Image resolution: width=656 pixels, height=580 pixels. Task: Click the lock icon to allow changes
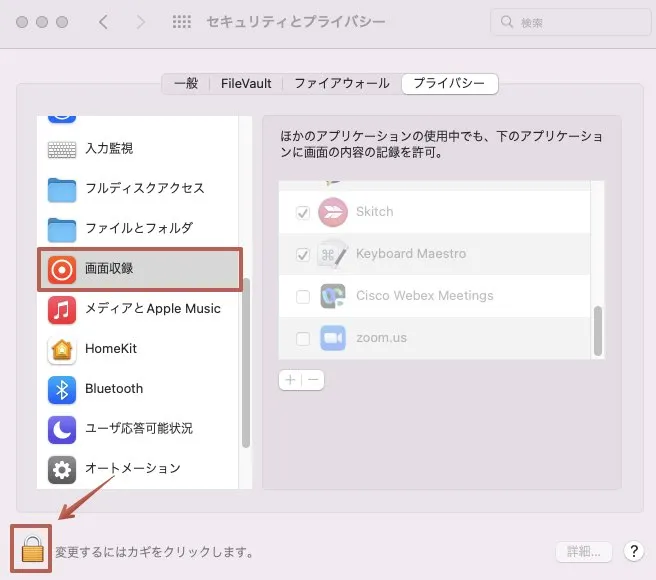32,549
